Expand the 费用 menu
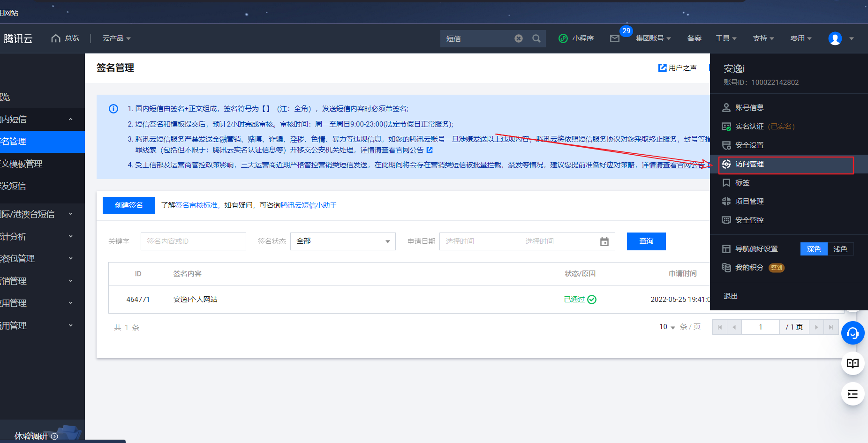This screenshot has width=868, height=443. [x=801, y=38]
